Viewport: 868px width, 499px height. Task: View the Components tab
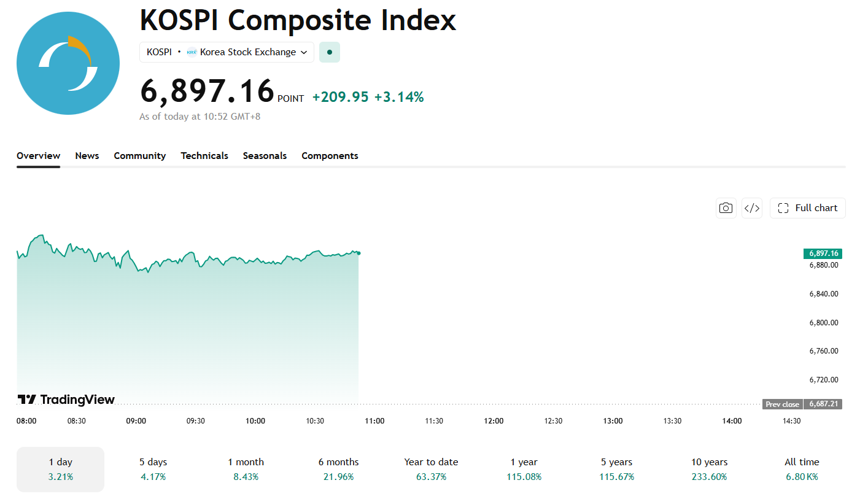point(330,156)
